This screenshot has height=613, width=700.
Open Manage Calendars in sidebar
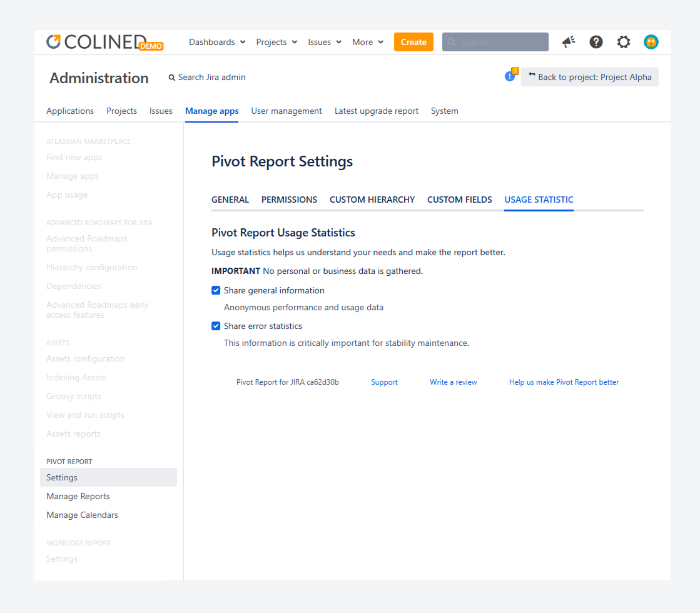(x=82, y=515)
